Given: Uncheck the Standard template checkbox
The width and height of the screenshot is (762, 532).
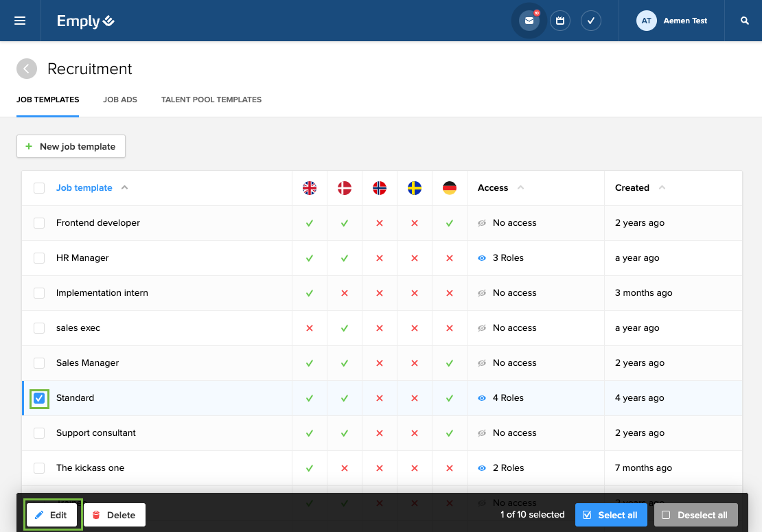Looking at the screenshot, I should point(39,398).
